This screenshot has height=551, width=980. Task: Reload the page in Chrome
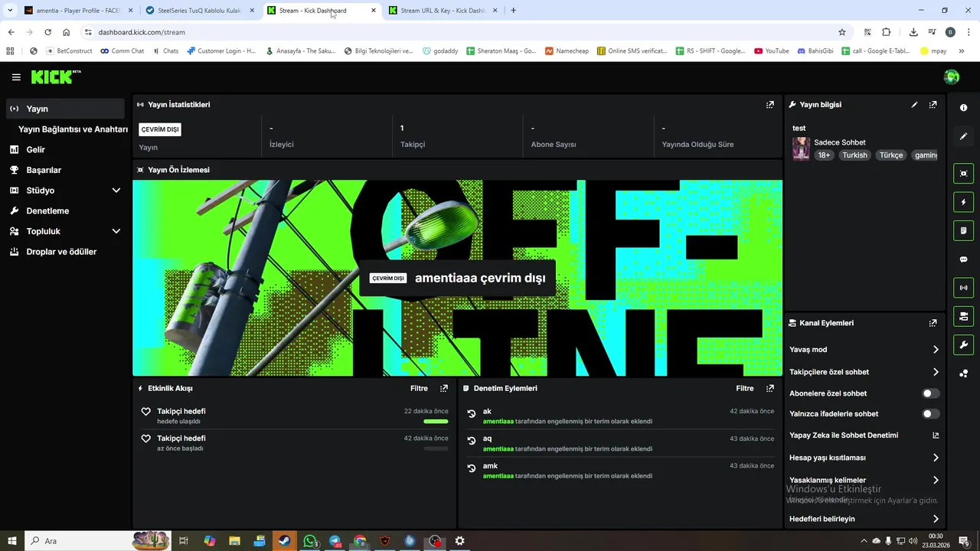[x=47, y=32]
